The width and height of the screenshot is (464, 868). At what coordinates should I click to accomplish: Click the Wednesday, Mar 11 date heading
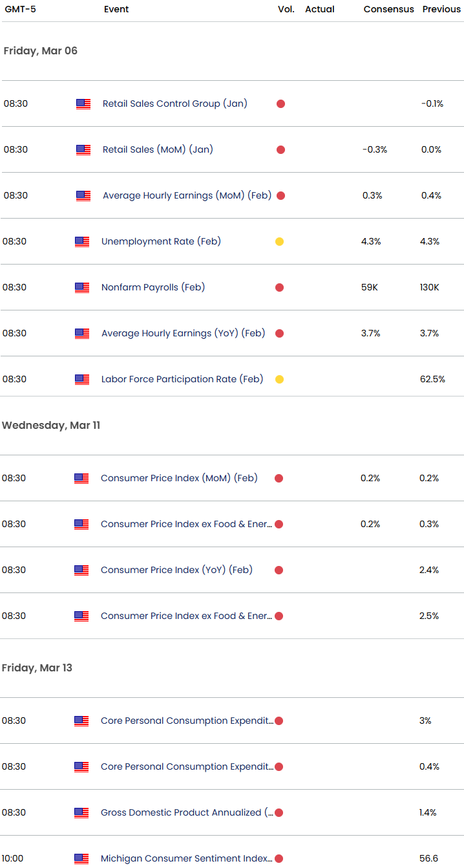point(51,425)
